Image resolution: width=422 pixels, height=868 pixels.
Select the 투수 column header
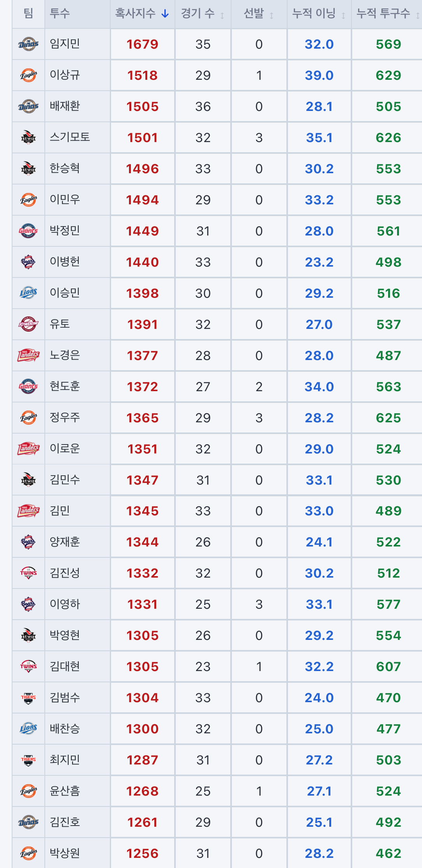[60, 14]
